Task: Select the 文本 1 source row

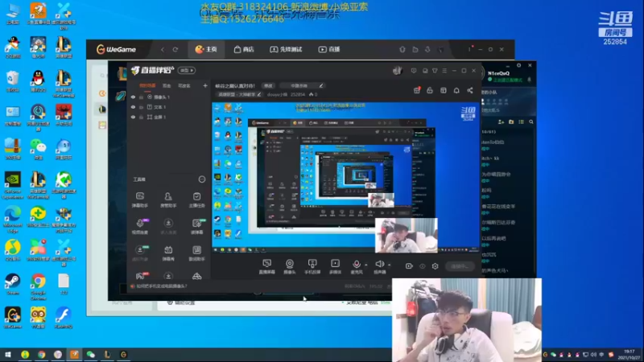Action: coord(168,107)
